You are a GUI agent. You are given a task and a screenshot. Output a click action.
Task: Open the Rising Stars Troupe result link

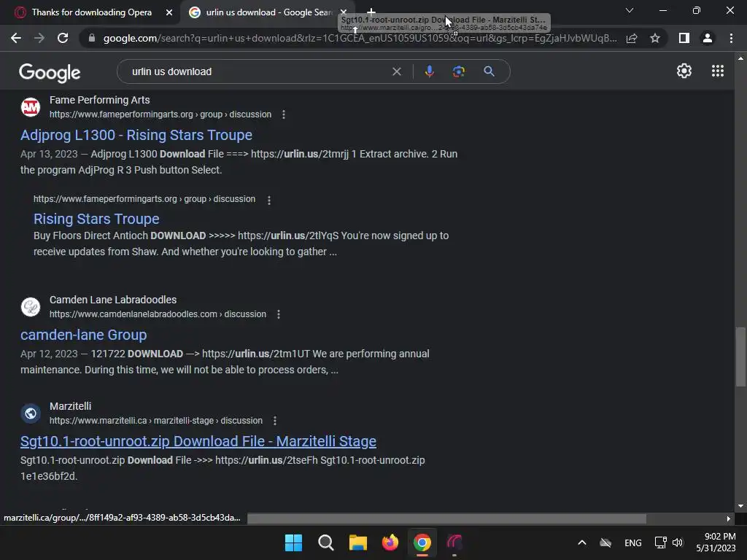click(96, 219)
